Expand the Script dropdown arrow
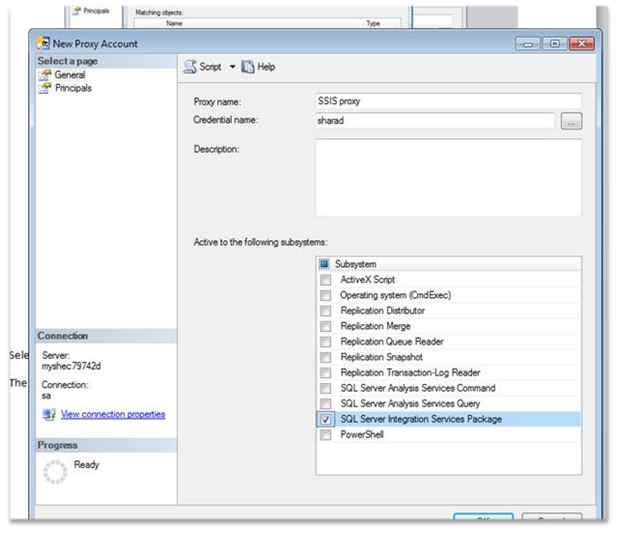618x533 pixels. (x=233, y=67)
